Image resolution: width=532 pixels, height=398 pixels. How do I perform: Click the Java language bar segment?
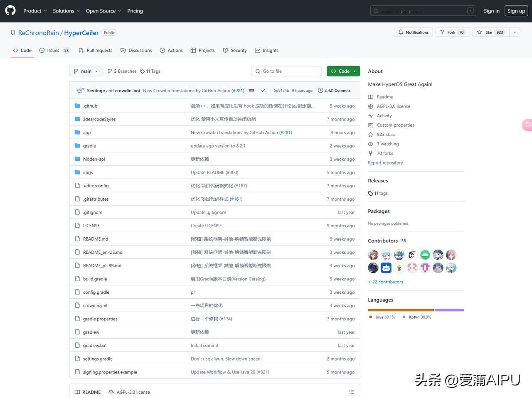coord(401,310)
